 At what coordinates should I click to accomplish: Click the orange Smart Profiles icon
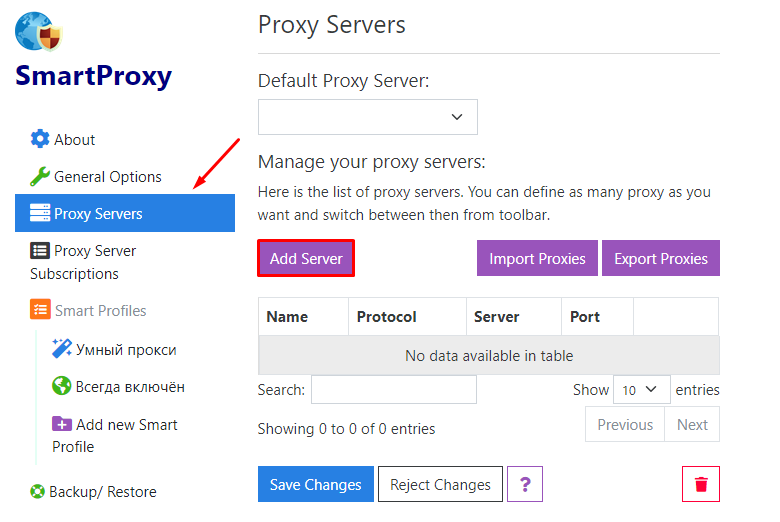coord(40,309)
